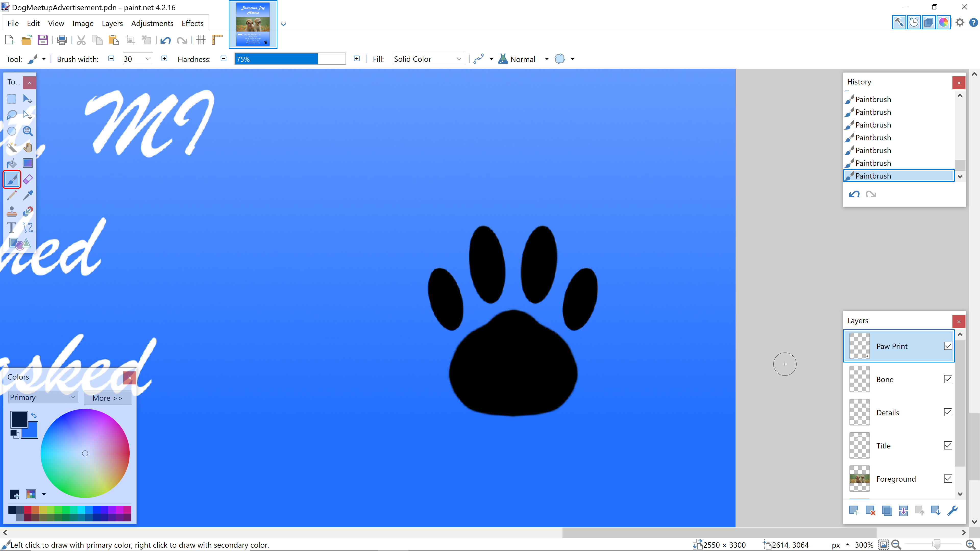980x551 pixels.
Task: Open selection clipping mode dropdown arrow
Action: tap(572, 59)
